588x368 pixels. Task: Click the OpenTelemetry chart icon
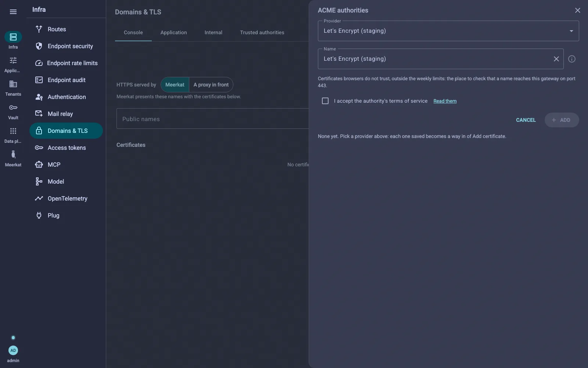tap(39, 198)
